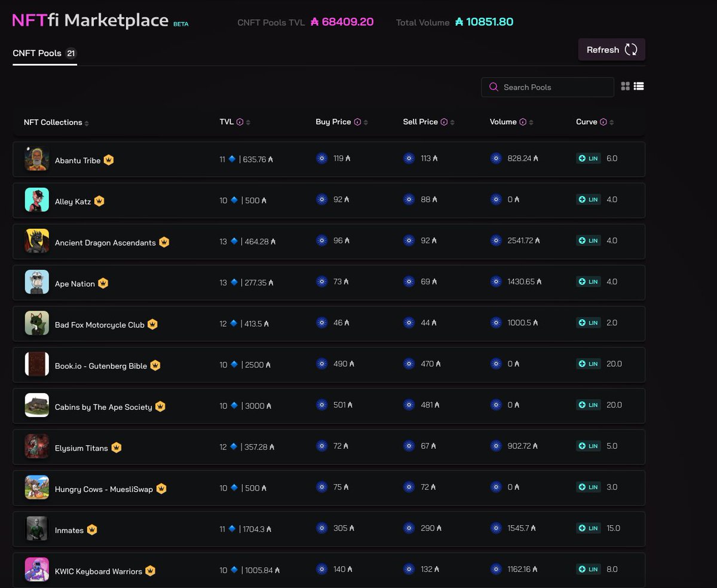Click the search magnifier icon

click(x=494, y=87)
